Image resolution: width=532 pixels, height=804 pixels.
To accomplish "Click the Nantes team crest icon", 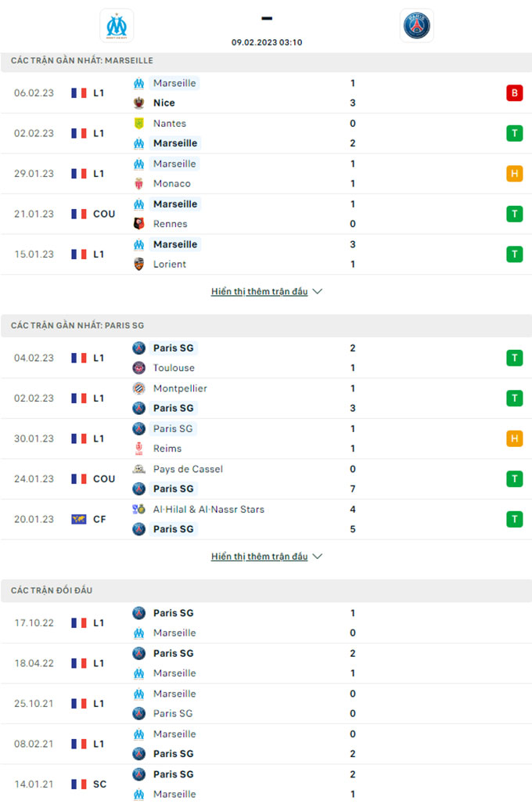I will (139, 123).
